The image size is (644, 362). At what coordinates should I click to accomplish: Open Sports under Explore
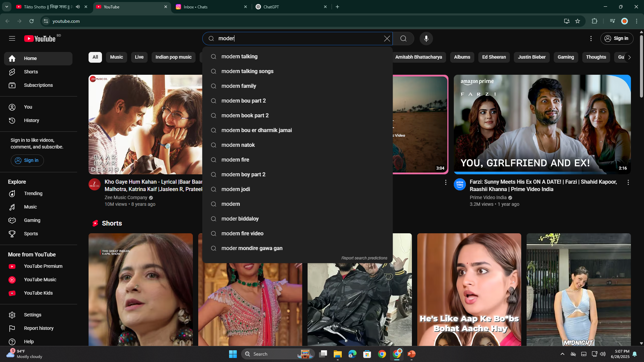tap(38, 234)
